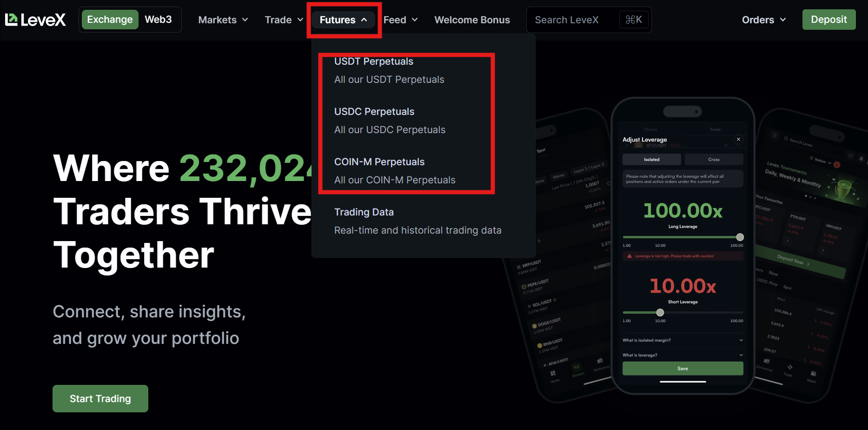Click the Start Trading button
This screenshot has width=868, height=430.
pos(100,398)
